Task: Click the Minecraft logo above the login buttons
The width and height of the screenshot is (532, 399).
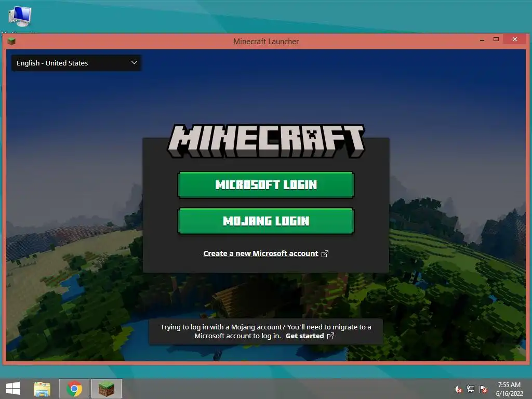Action: click(x=266, y=141)
